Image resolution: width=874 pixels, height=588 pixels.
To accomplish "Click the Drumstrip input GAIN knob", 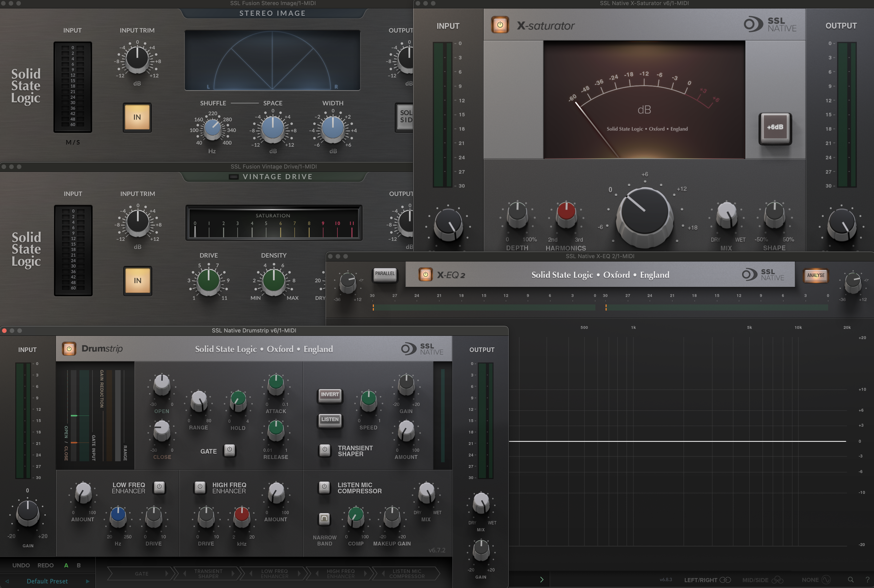I will (28, 513).
